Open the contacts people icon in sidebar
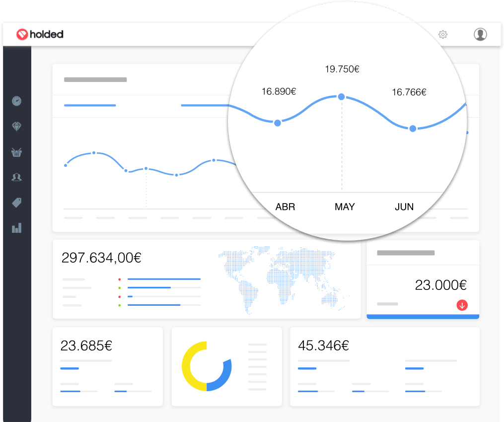Viewport: 504px width, 422px height. (17, 177)
